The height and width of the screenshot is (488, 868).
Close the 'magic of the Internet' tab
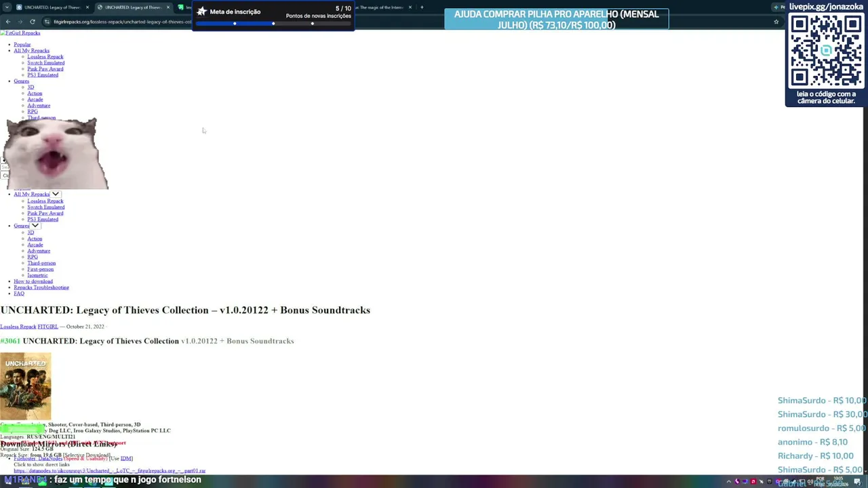click(x=410, y=7)
